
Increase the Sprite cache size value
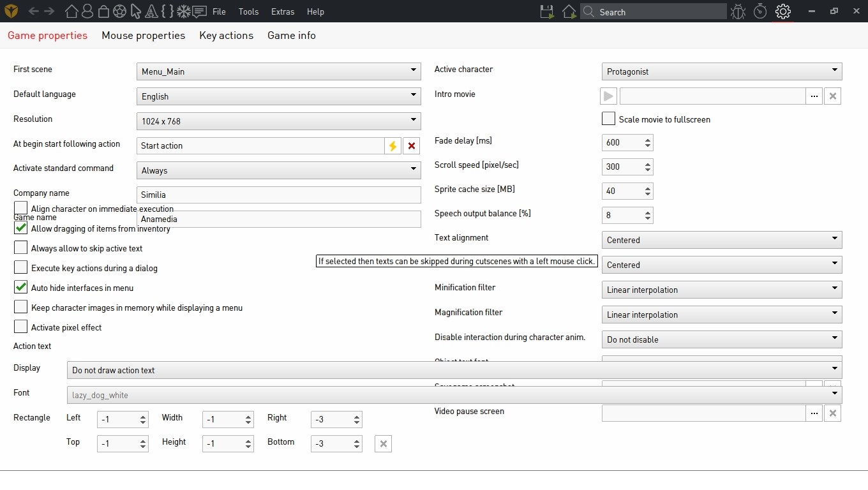click(648, 188)
